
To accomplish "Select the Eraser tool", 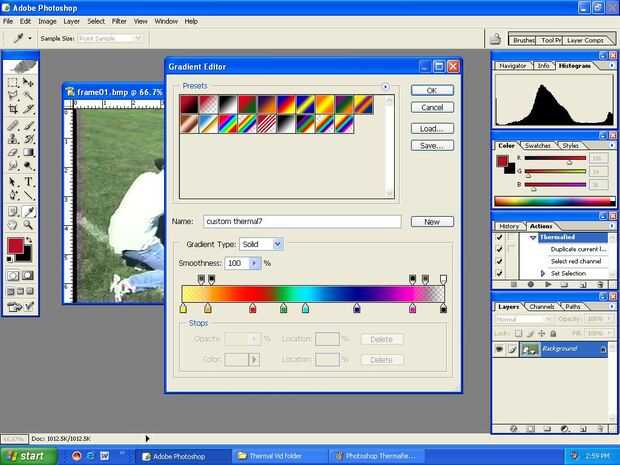I will [x=13, y=152].
